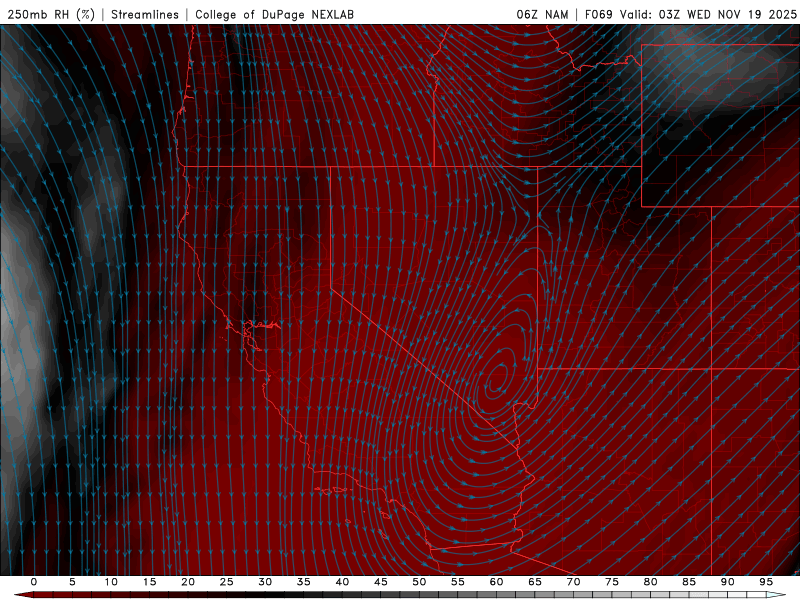The image size is (800, 600).
Task: Click the "250mb RH (%)" title text
Action: point(51,14)
